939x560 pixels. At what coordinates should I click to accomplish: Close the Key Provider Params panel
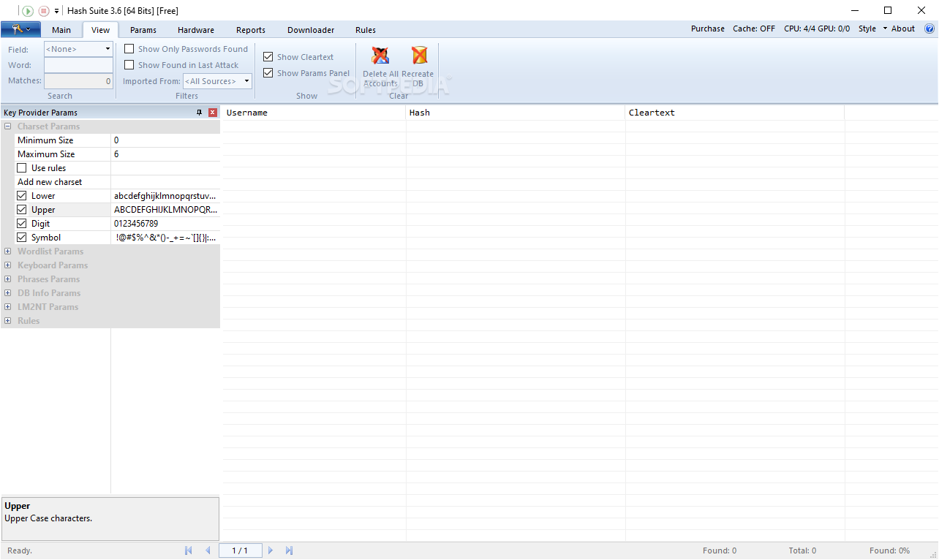pyautogui.click(x=213, y=113)
